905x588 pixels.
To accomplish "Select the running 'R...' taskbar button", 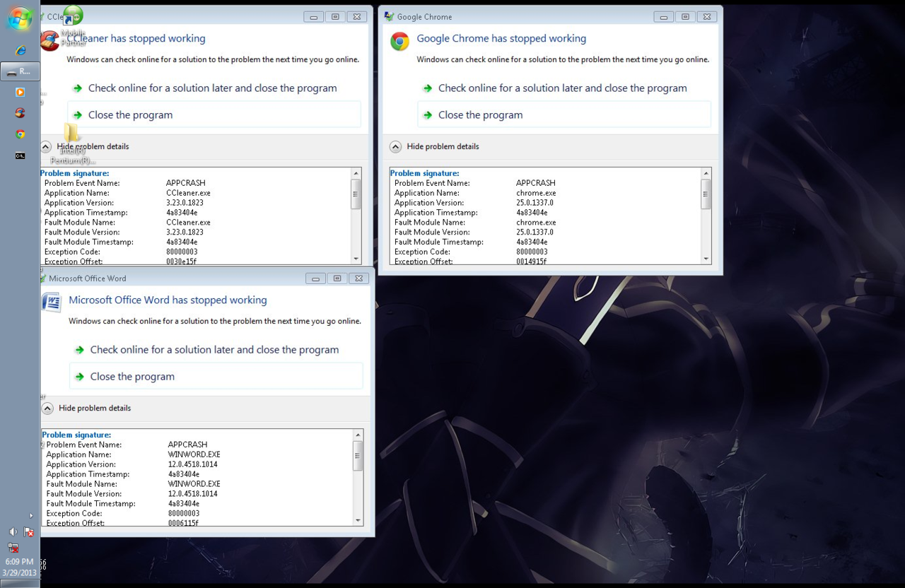I will [x=20, y=71].
